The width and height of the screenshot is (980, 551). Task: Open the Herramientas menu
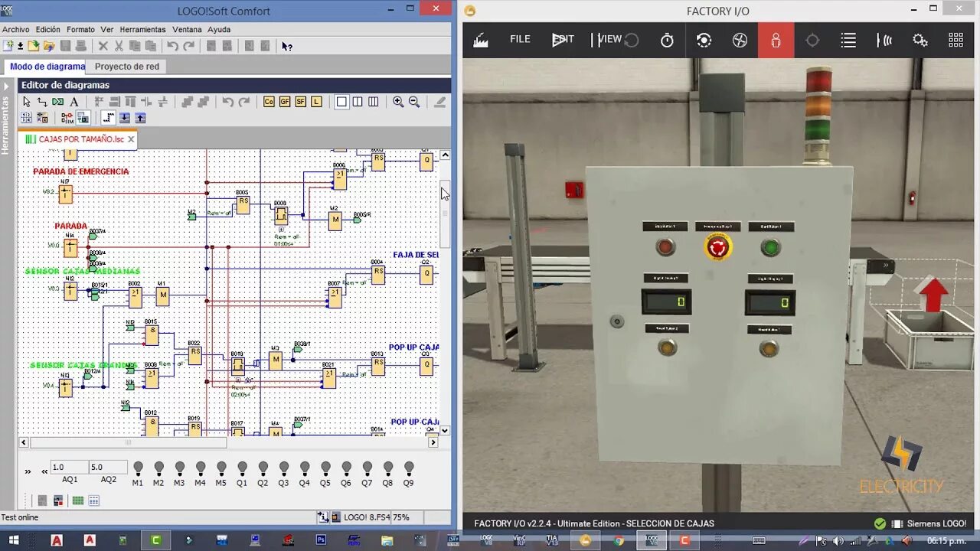(x=142, y=29)
